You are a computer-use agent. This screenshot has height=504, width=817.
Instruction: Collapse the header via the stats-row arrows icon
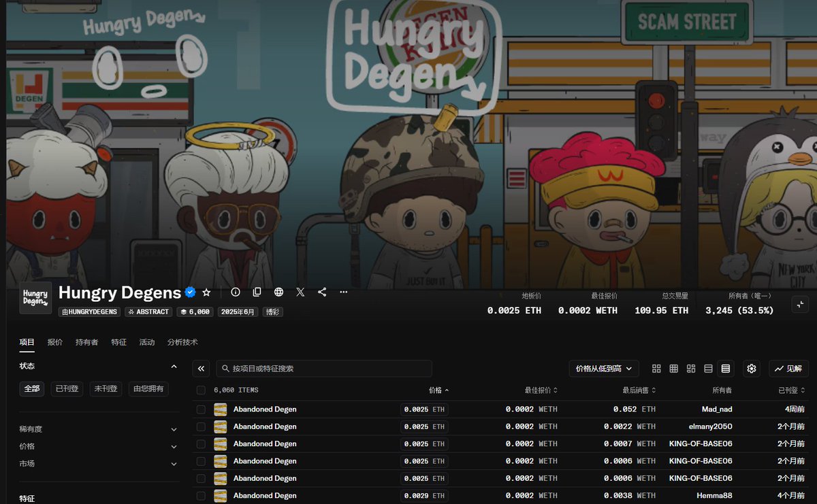pyautogui.click(x=800, y=305)
